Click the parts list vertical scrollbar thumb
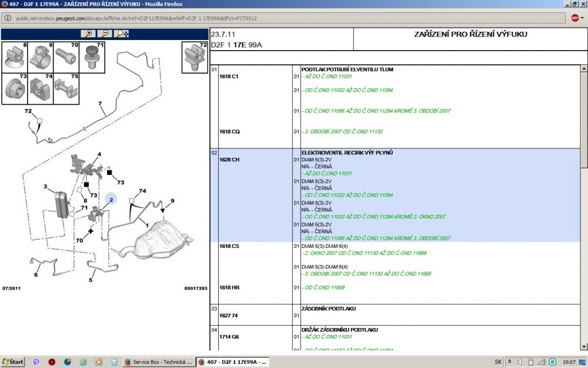Image resolution: width=588 pixels, height=368 pixels. click(584, 120)
